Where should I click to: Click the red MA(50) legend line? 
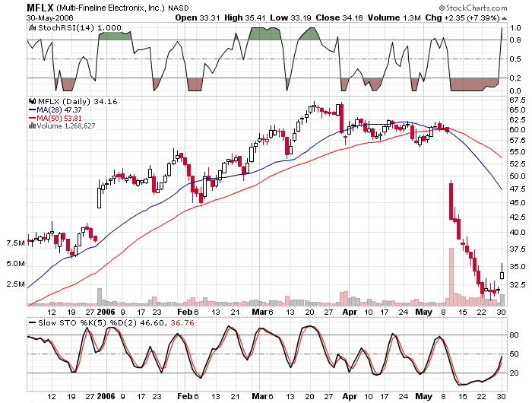(33, 118)
